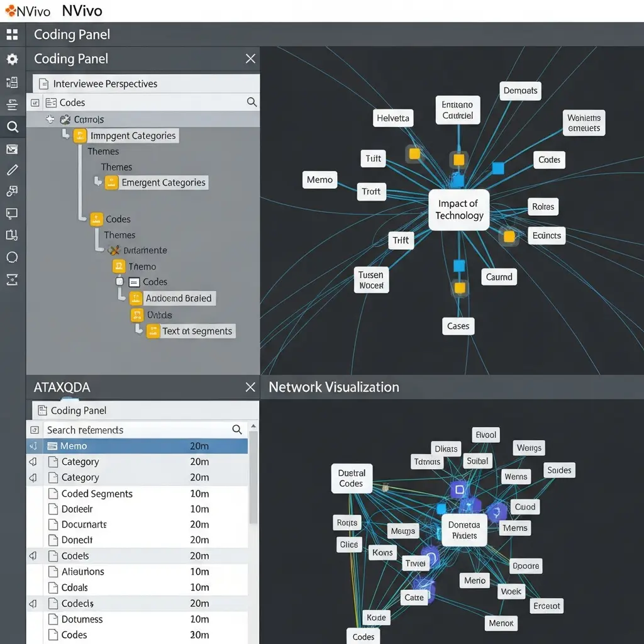The width and height of the screenshot is (644, 644).
Task: Click the yellow icon beside Thremo
Action: click(119, 266)
